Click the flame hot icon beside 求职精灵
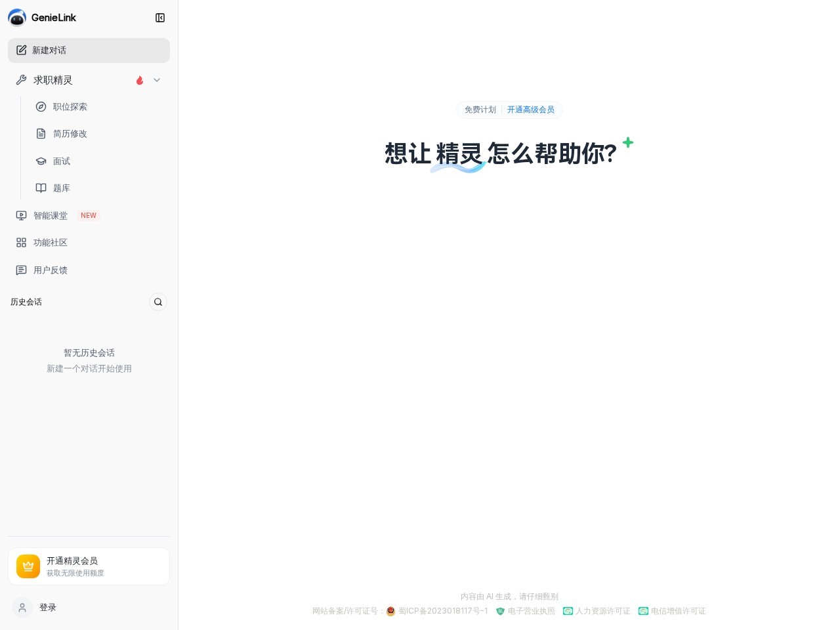Screen dimensions: 840x630 (x=140, y=80)
